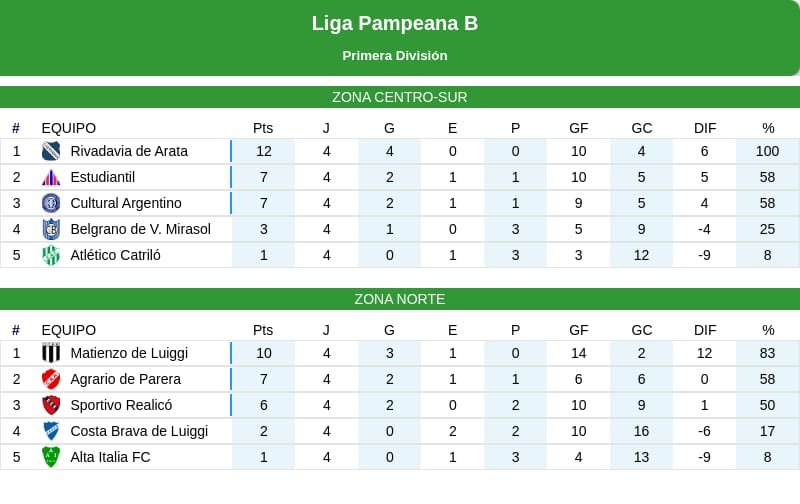Click the Liga Pampeana B title
This screenshot has width=800, height=504.
click(395, 23)
